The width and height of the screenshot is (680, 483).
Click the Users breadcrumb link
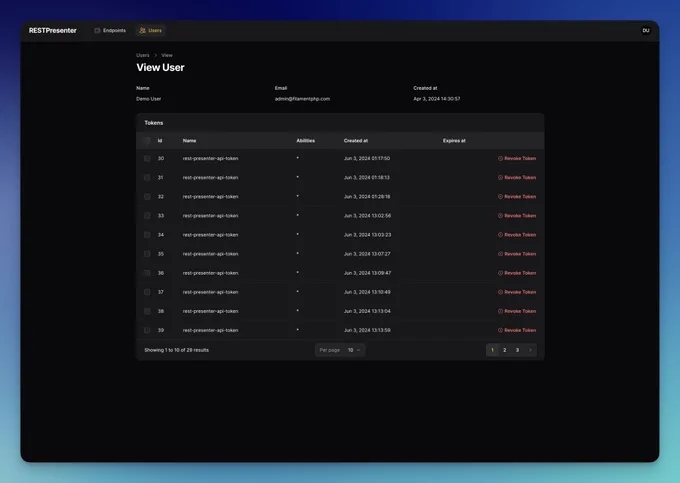143,55
